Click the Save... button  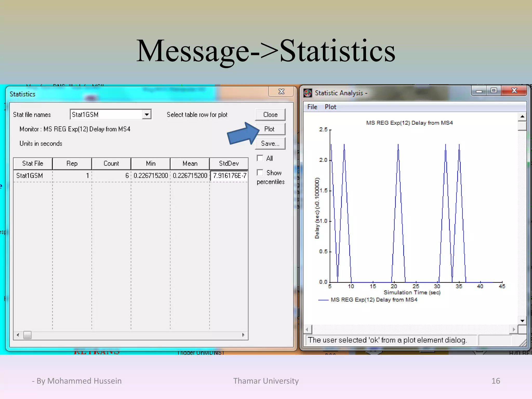click(270, 144)
